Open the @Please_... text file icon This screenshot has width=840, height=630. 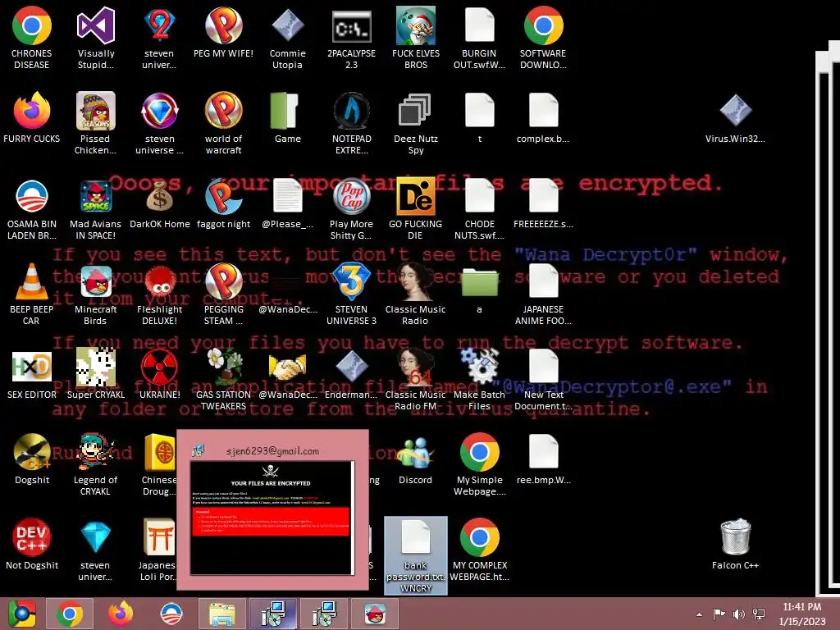(288, 196)
